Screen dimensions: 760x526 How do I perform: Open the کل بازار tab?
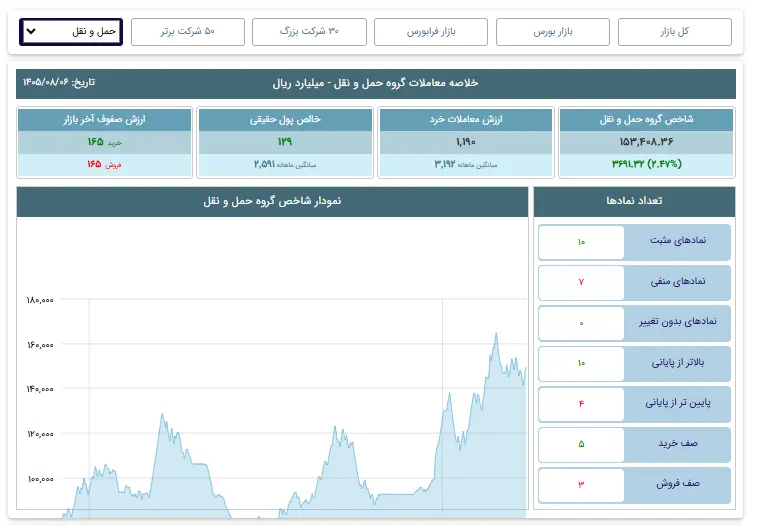[x=675, y=32]
